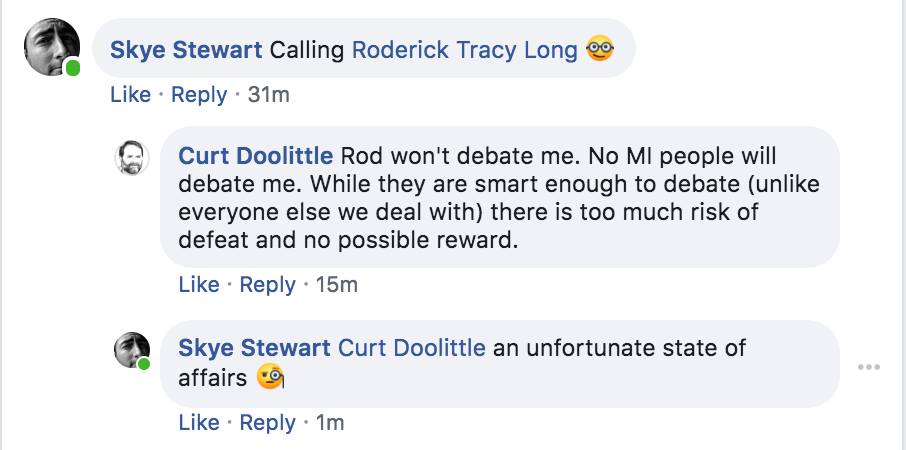
Task: Click Skye Stewart's top comment avatar
Action: click(x=51, y=47)
